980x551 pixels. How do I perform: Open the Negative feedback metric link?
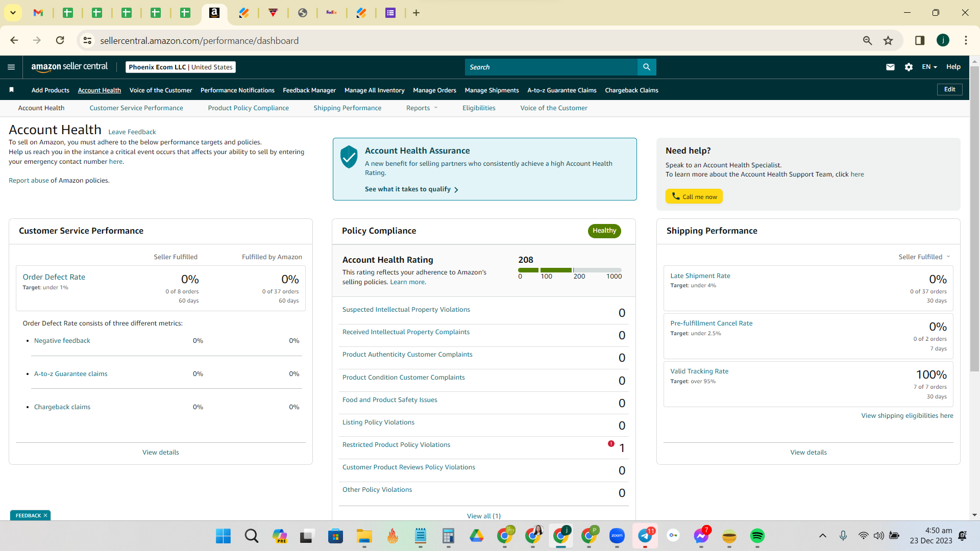62,340
